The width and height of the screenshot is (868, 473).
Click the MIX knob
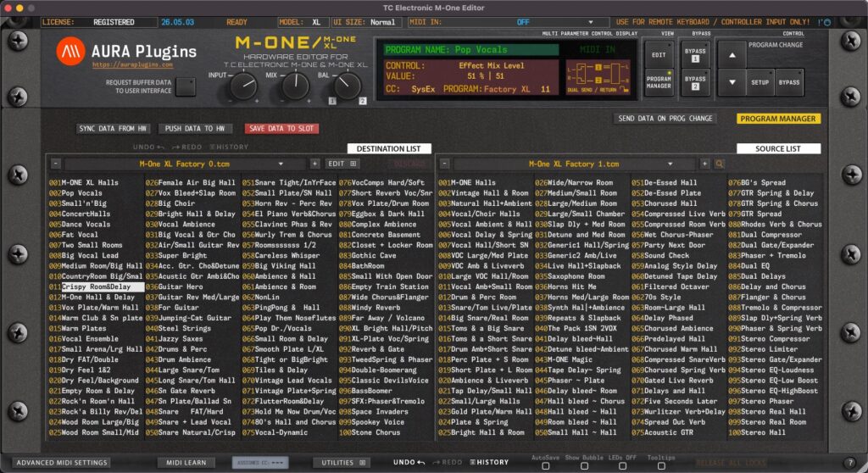(x=295, y=86)
